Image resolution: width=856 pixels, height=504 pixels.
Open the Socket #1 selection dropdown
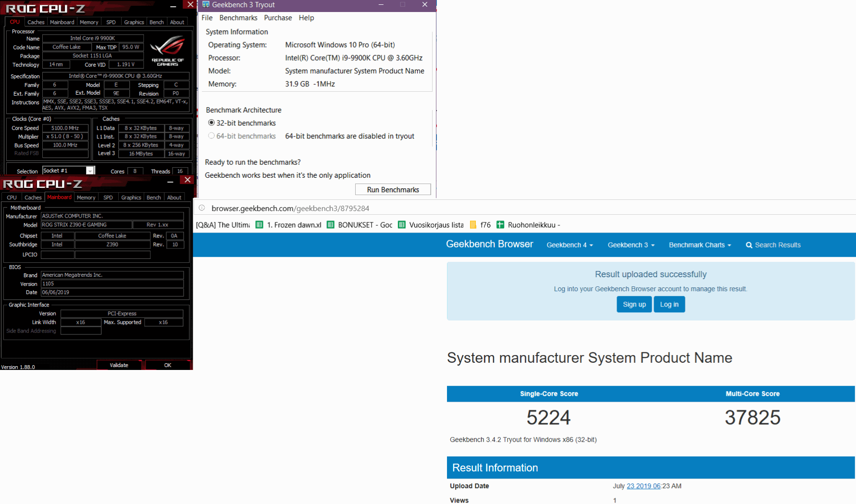90,171
